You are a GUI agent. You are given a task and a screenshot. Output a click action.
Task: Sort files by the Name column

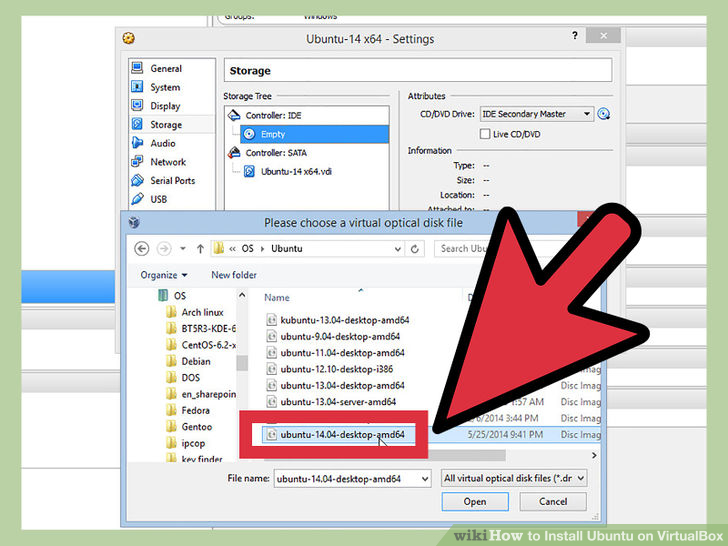tap(277, 298)
